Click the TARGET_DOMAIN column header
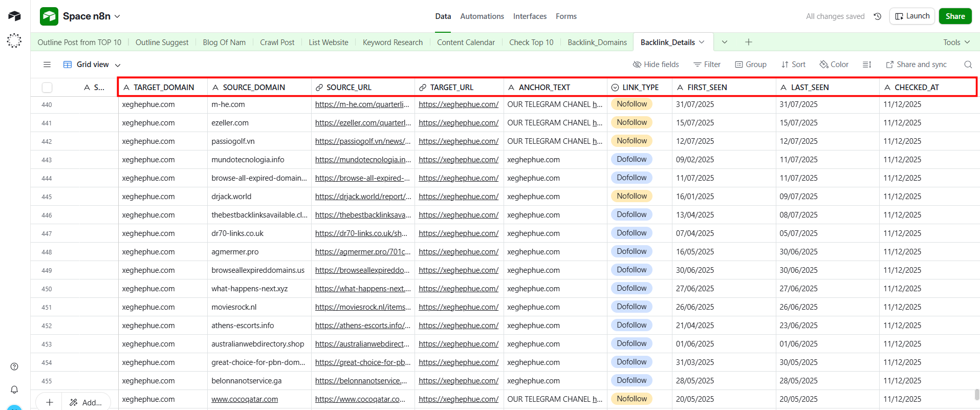The image size is (980, 410). (x=163, y=88)
